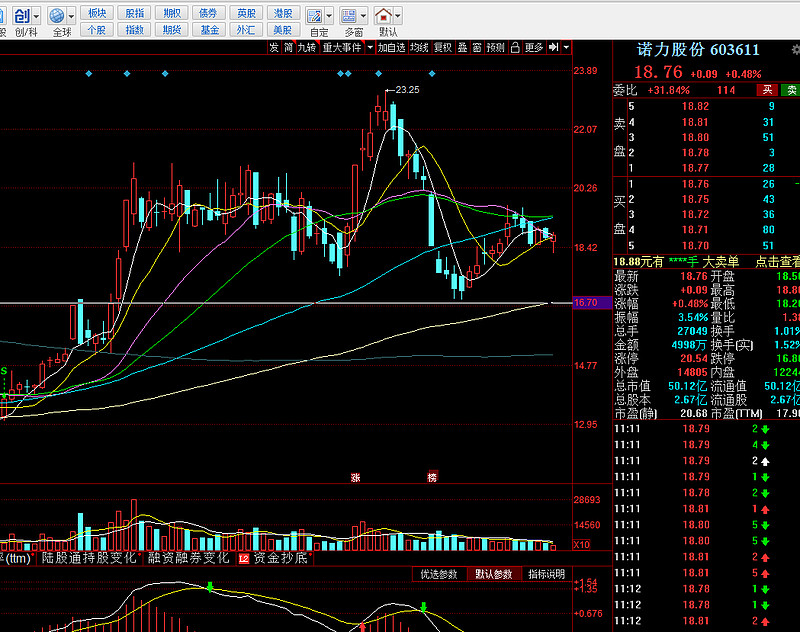
Task: Click the skip-to-end arrow icon in chart toolbar
Action: (x=554, y=47)
